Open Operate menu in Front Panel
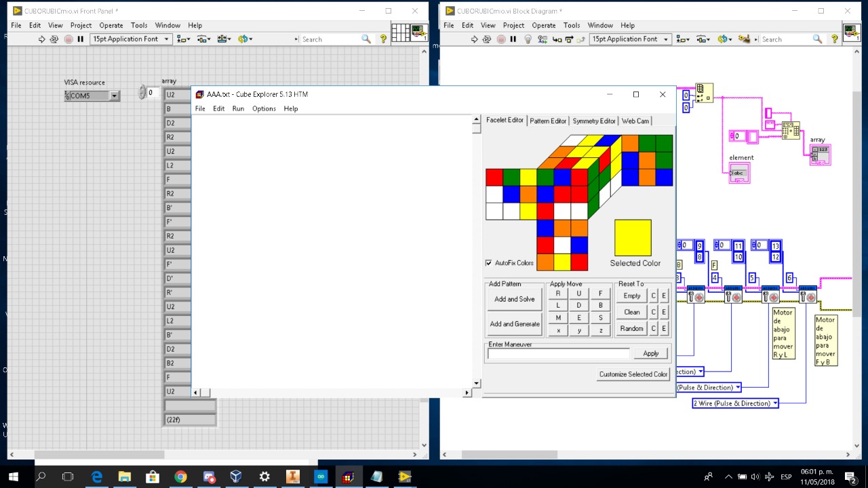The image size is (868, 488). 111,25
